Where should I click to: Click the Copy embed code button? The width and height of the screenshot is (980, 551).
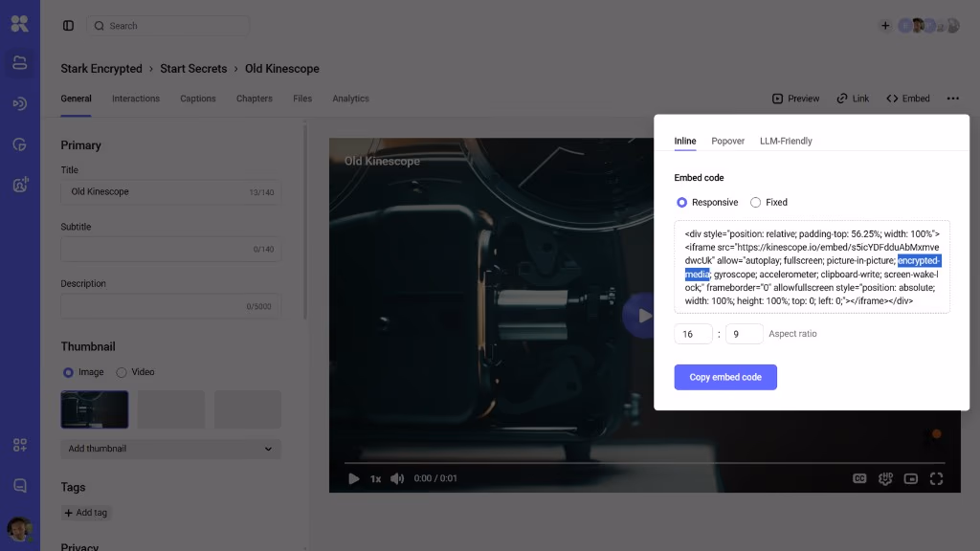point(725,377)
